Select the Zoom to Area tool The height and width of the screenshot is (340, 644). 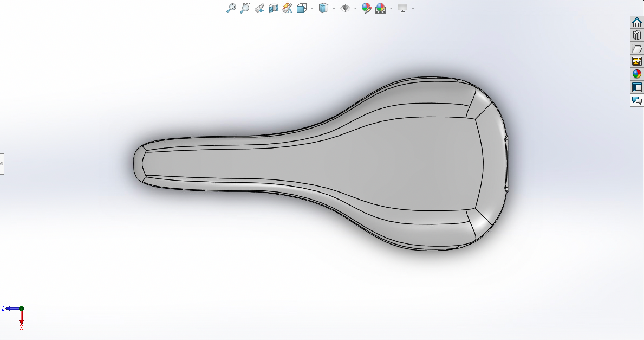click(245, 8)
